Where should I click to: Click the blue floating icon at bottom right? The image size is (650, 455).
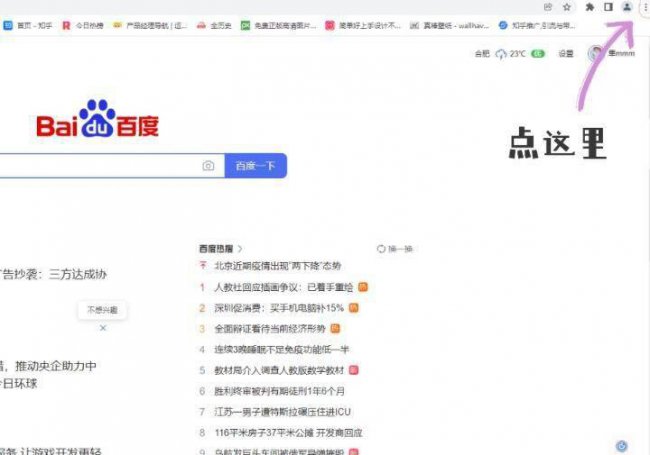pyautogui.click(x=621, y=446)
